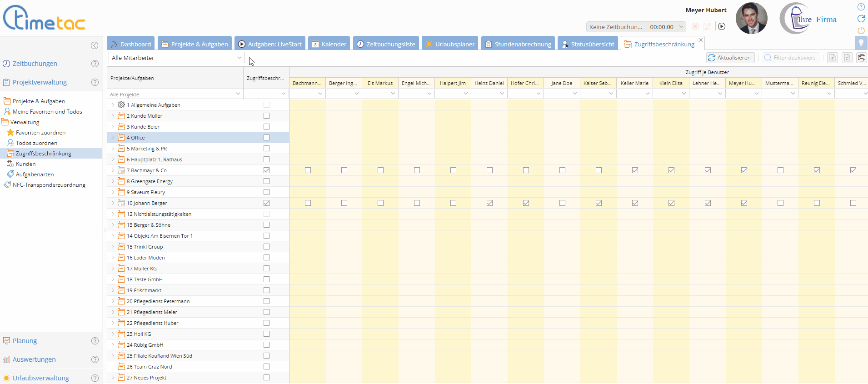
Task: Click the CSV export icon
Action: 847,58
